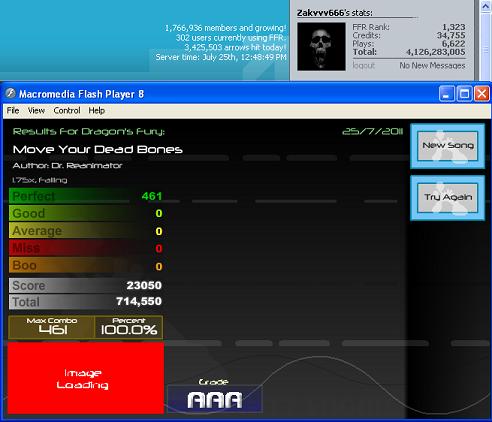Click the Perfect count bar

click(x=86, y=196)
